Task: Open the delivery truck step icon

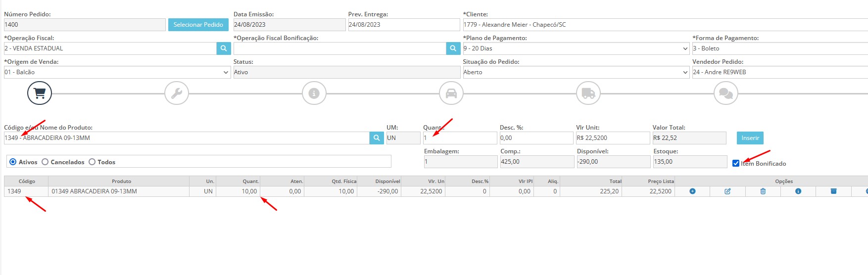Action: pyautogui.click(x=588, y=93)
